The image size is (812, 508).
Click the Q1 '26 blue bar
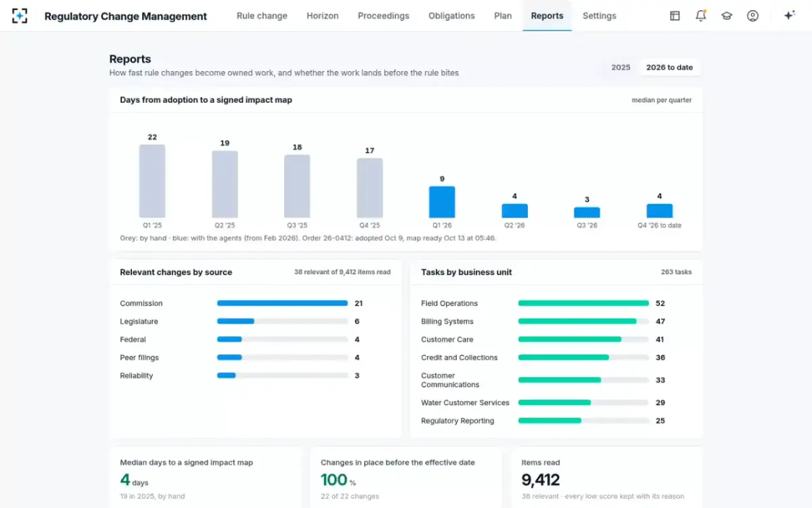click(442, 202)
